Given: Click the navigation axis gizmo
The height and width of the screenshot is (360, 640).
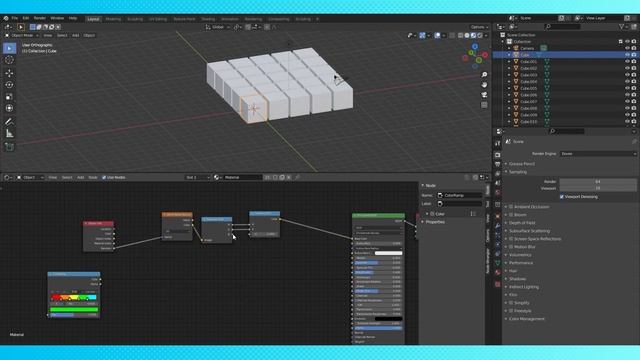Looking at the screenshot, I should pos(476,57).
